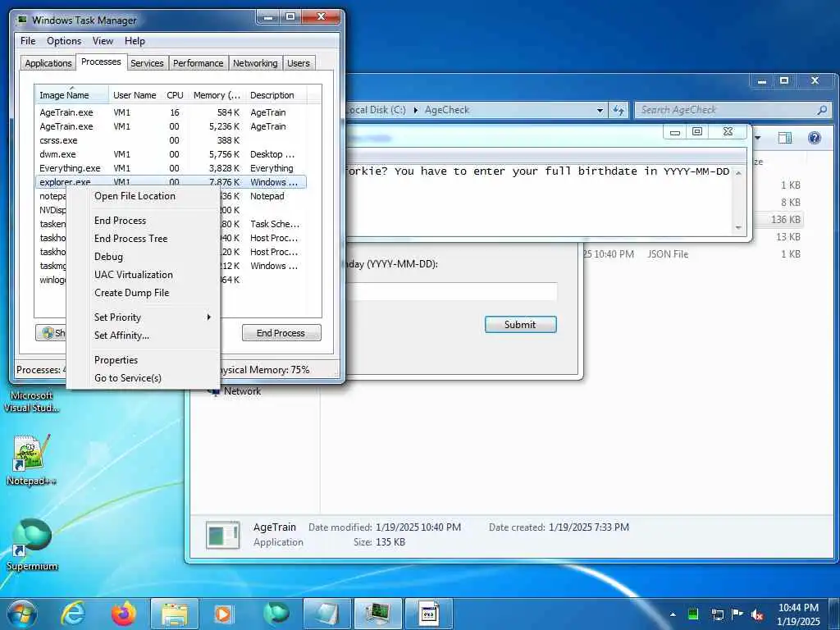
Task: Select the first AgeTrain.exe process row
Action: [171, 112]
